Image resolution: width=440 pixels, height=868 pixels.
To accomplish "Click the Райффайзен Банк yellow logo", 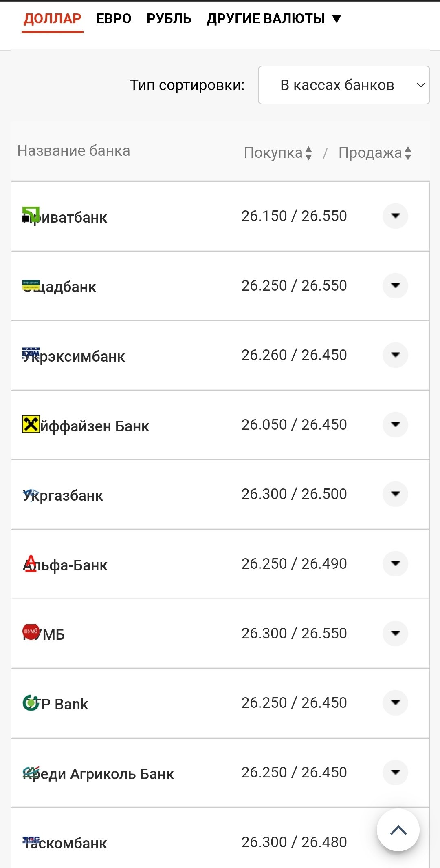I will tap(31, 424).
